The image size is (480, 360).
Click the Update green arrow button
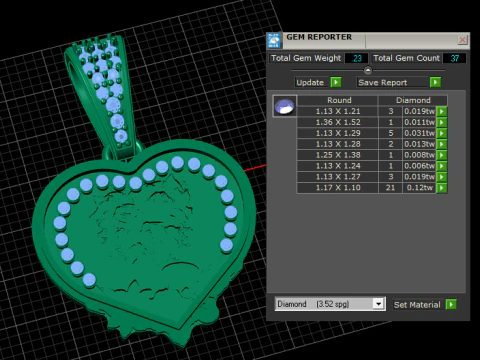click(336, 82)
